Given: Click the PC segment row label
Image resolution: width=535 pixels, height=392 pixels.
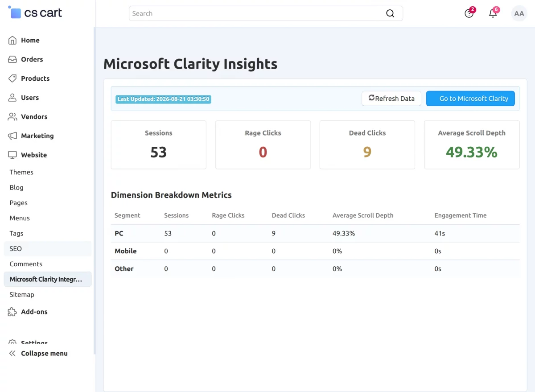Looking at the screenshot, I should click(x=119, y=233).
